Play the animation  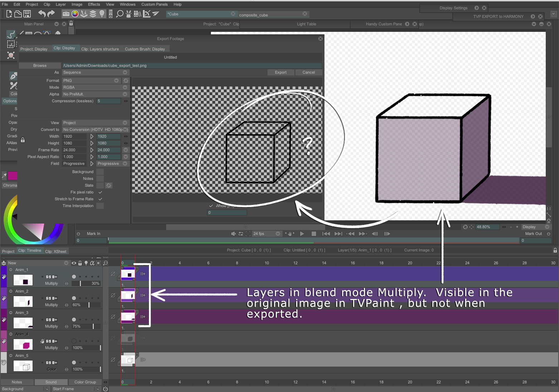[302, 234]
